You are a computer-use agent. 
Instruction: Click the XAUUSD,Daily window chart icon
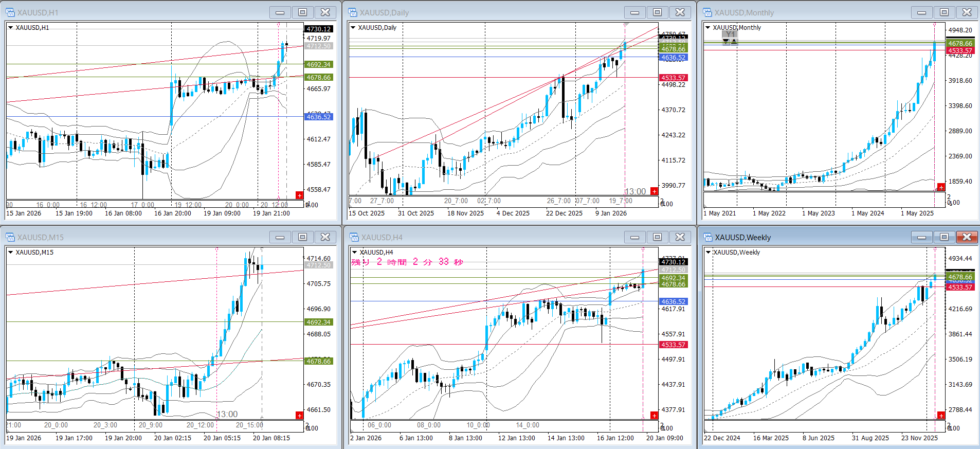click(x=353, y=12)
